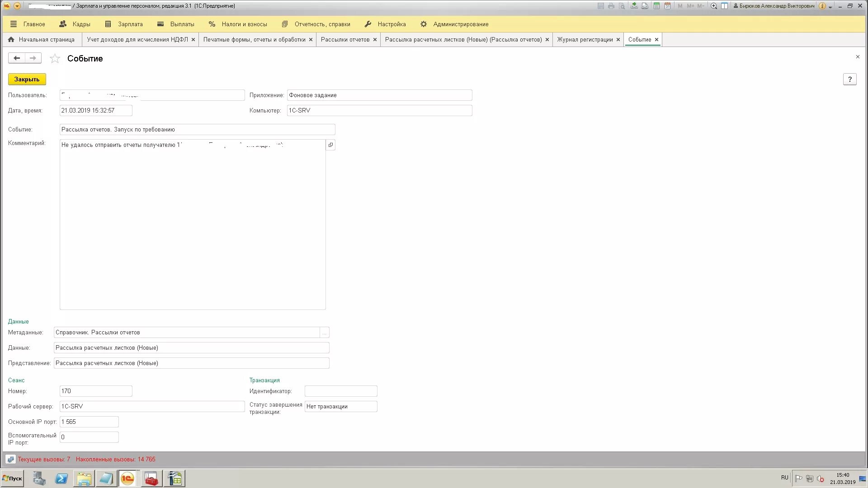
Task: Click the Пуск start button
Action: click(x=12, y=479)
